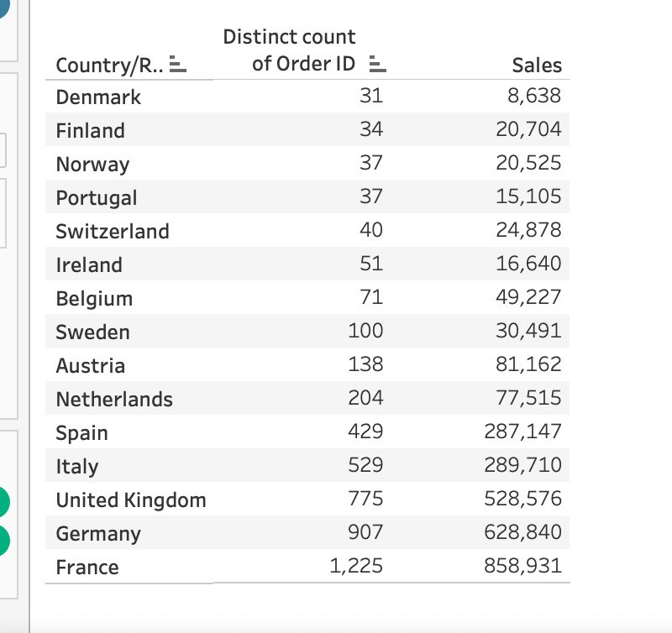
Task: Click Germany's sales value 628,840
Action: [x=522, y=532]
